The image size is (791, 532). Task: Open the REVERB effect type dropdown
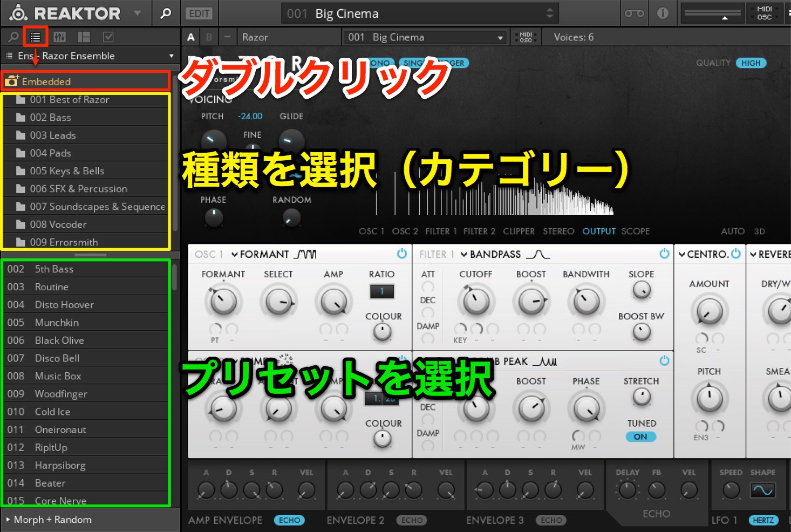click(x=770, y=254)
